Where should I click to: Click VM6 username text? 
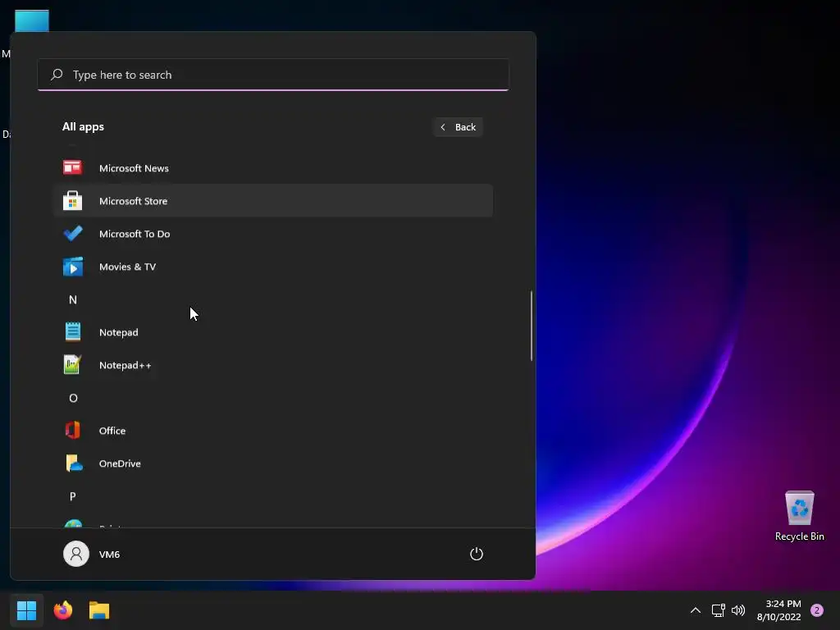pyautogui.click(x=109, y=554)
